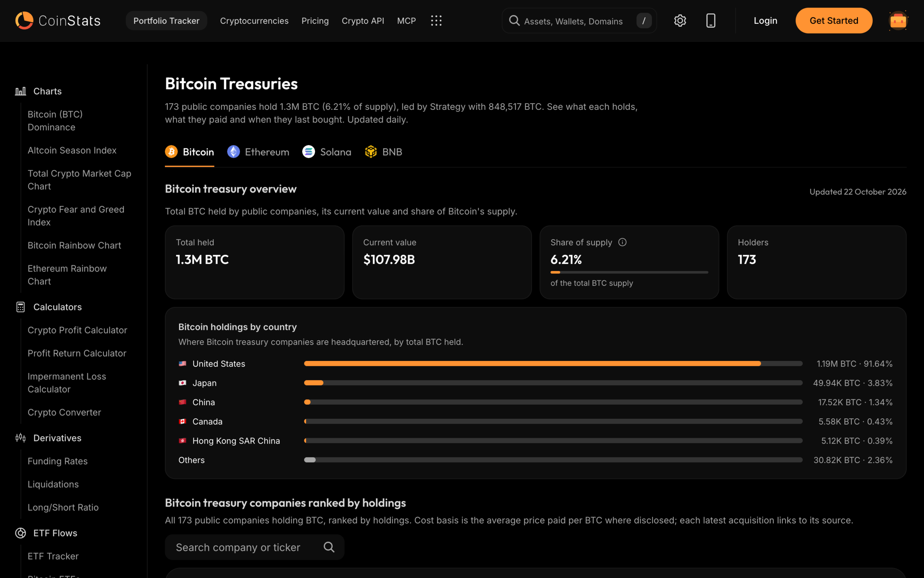Click the United States flag icon
Viewport: 924px width, 578px height.
(x=183, y=363)
